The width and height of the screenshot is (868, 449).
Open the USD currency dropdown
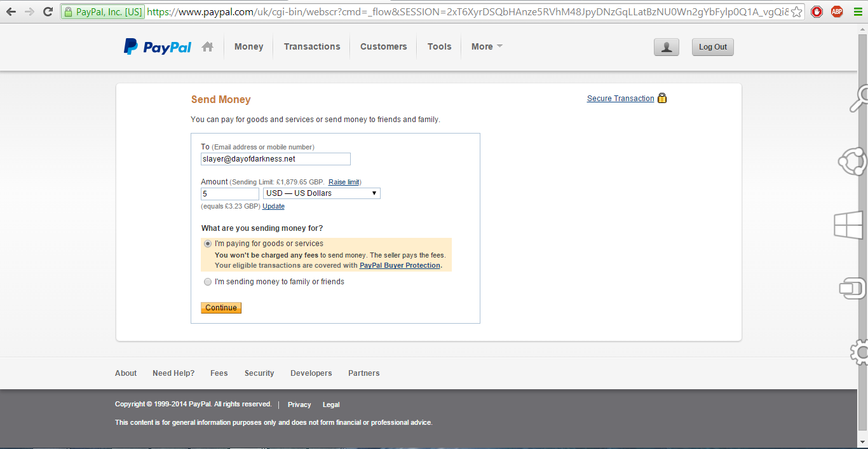tap(322, 193)
